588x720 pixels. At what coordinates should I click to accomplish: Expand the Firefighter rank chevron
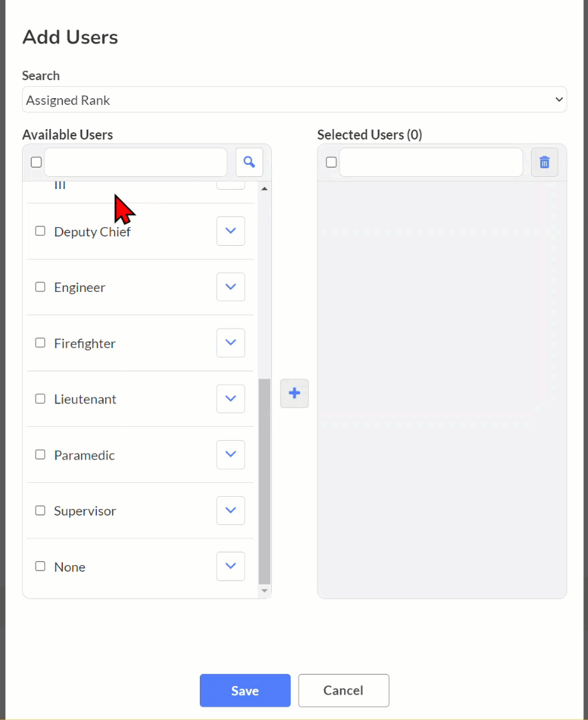click(x=231, y=343)
